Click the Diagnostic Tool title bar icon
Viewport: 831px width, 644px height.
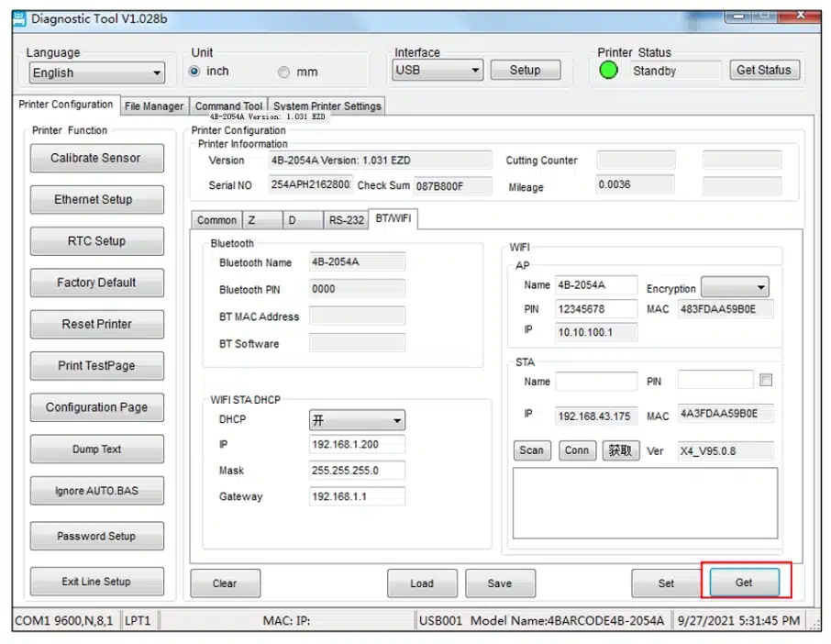(19, 18)
